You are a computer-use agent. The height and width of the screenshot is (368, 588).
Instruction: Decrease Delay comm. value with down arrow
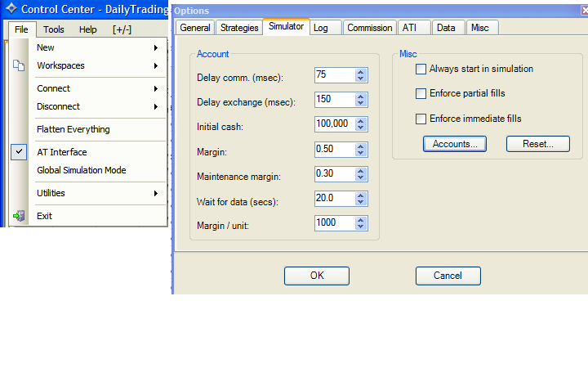click(x=361, y=79)
